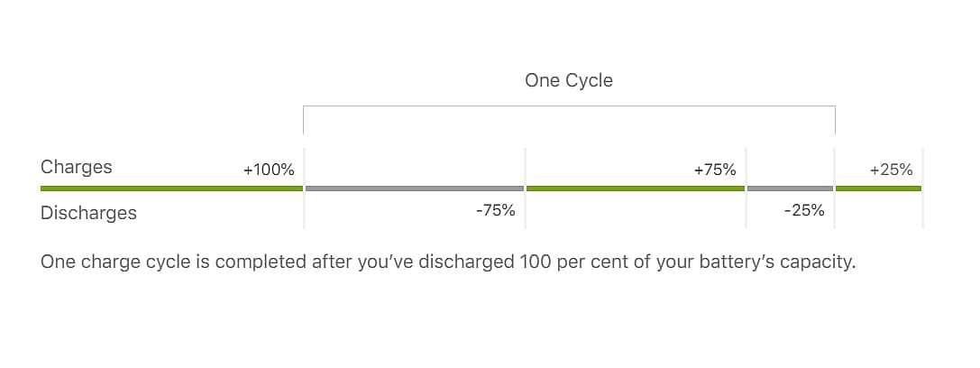Click the -75% discharge value
Viewport: 980px width, 368px height.
(495, 211)
